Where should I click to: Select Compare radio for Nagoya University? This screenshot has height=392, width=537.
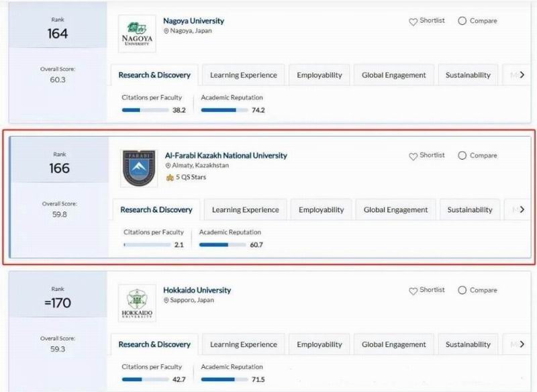[x=462, y=21]
